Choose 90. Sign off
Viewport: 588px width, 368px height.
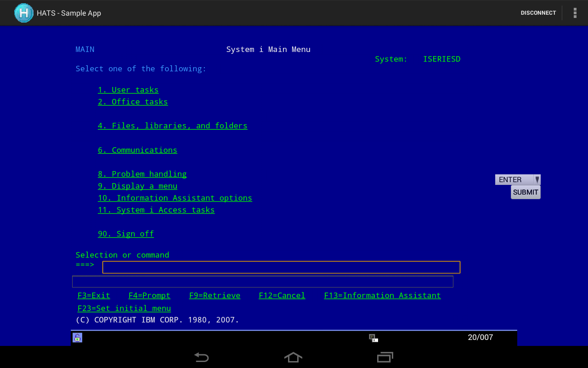pyautogui.click(x=126, y=234)
